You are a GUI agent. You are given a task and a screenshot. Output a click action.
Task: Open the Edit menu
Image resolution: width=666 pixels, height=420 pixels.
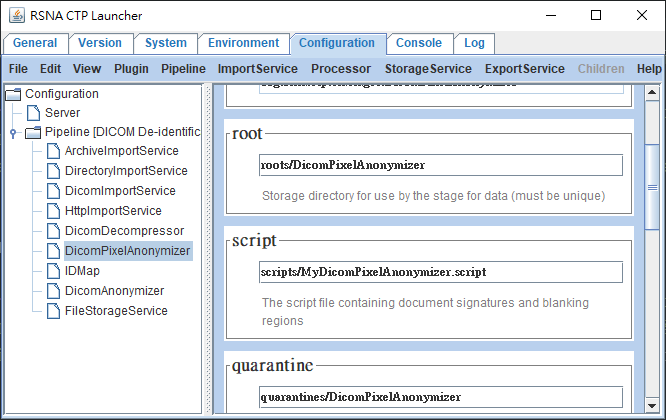click(x=51, y=69)
